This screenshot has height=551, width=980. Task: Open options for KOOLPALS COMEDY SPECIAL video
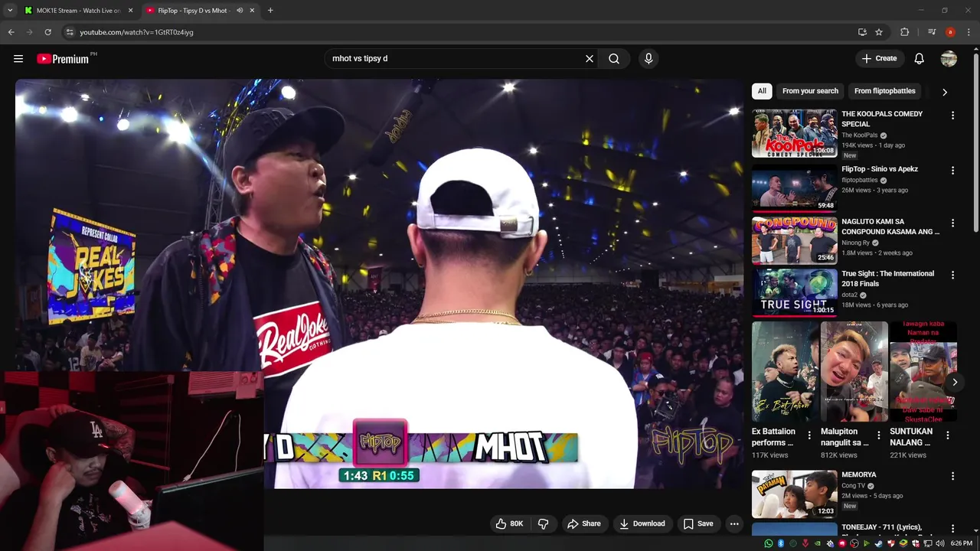[x=952, y=116]
